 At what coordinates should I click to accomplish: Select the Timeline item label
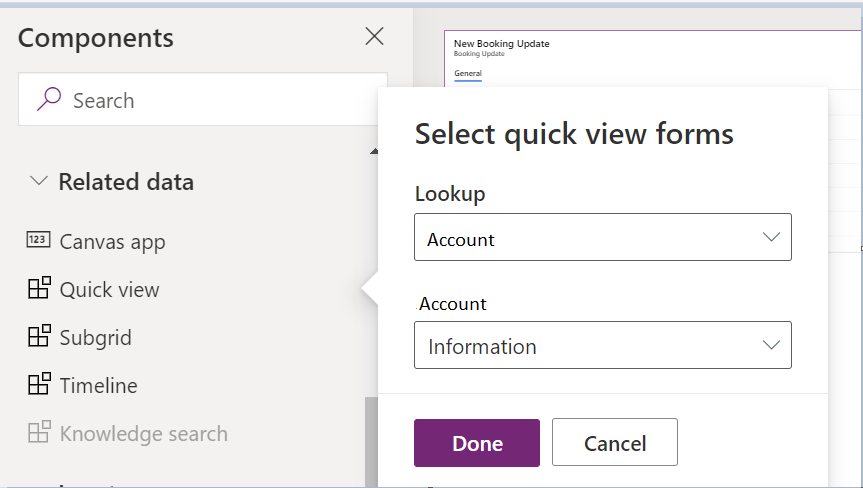coord(99,385)
